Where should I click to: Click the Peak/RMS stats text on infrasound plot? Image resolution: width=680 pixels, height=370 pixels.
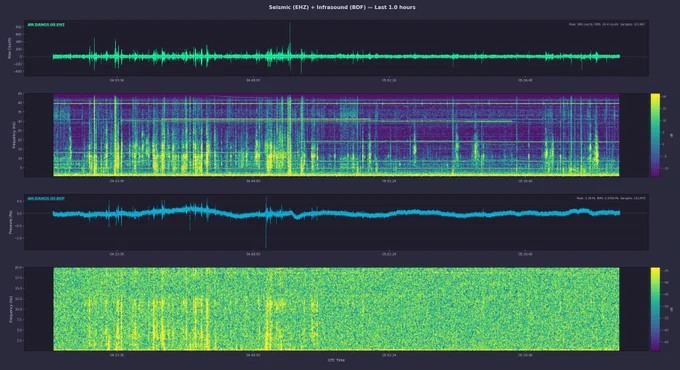(611, 198)
